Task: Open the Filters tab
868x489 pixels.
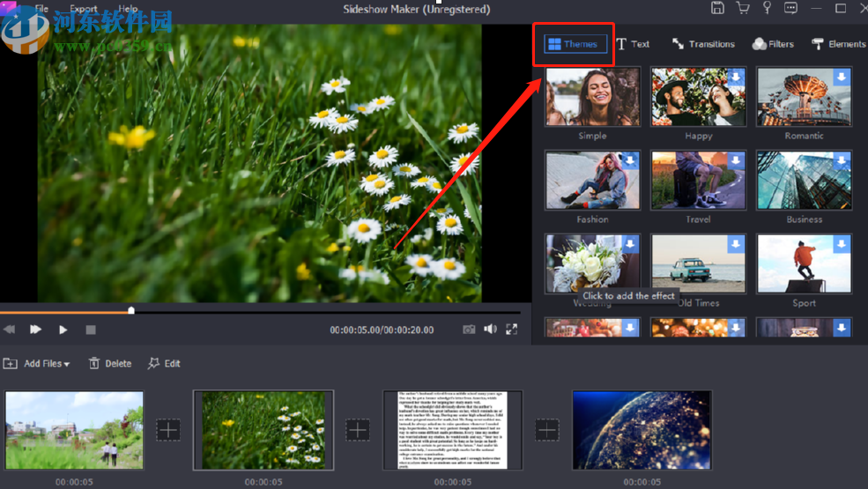Action: pyautogui.click(x=773, y=44)
